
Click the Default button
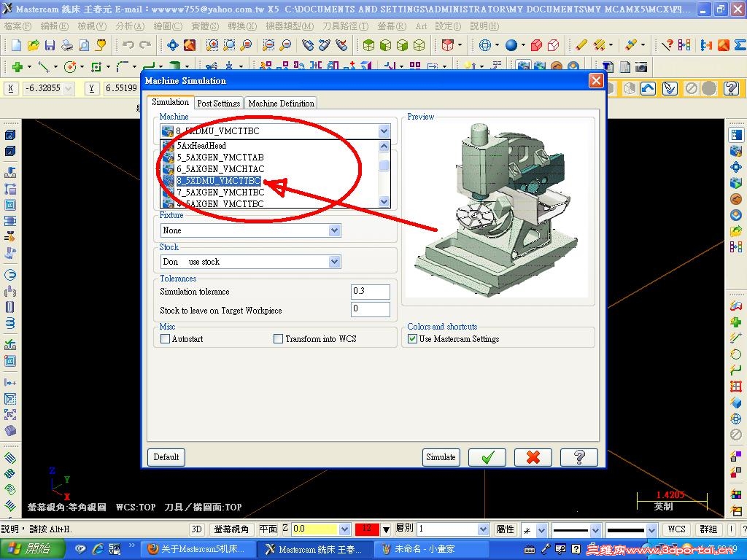point(166,457)
